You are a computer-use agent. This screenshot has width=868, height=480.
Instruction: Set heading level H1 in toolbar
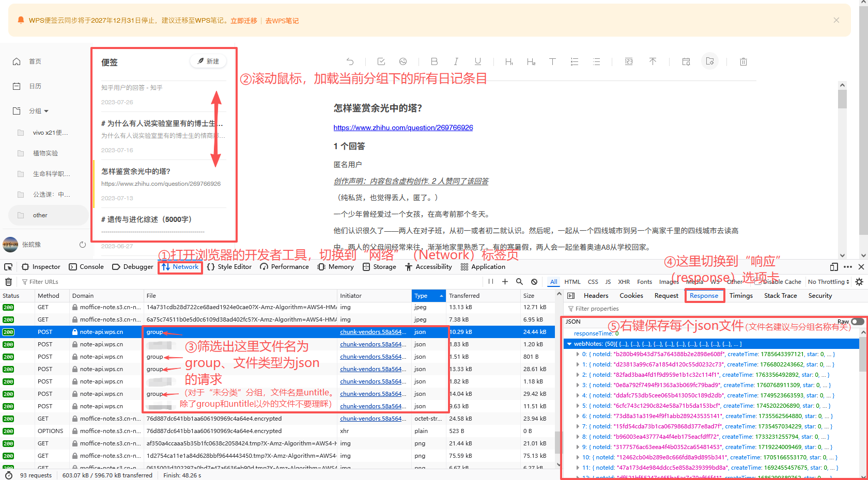509,61
